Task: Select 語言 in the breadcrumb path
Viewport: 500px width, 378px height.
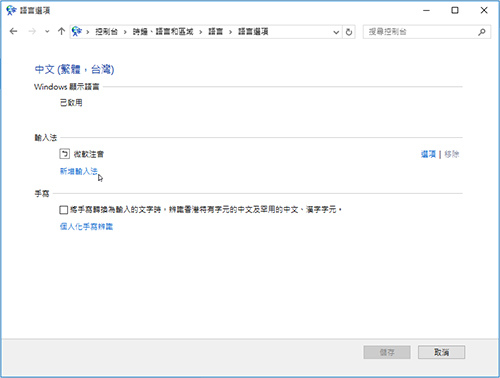Action: coord(215,32)
